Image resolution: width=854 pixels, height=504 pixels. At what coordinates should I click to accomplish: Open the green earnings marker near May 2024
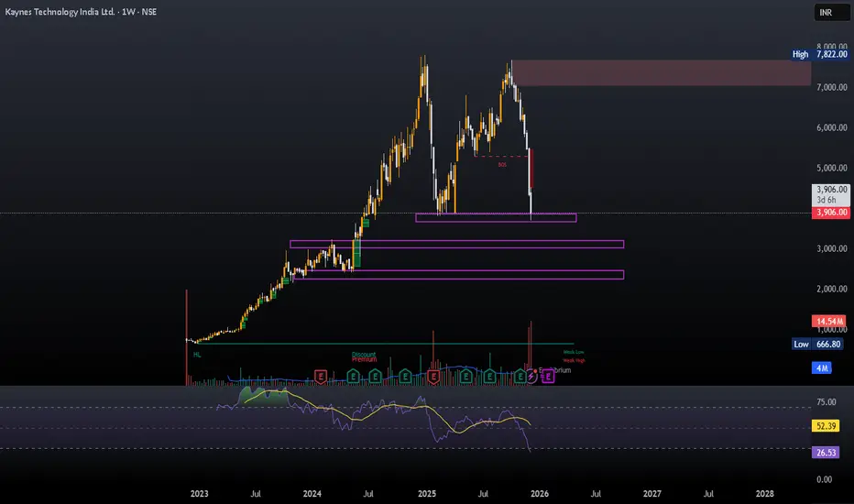(353, 377)
